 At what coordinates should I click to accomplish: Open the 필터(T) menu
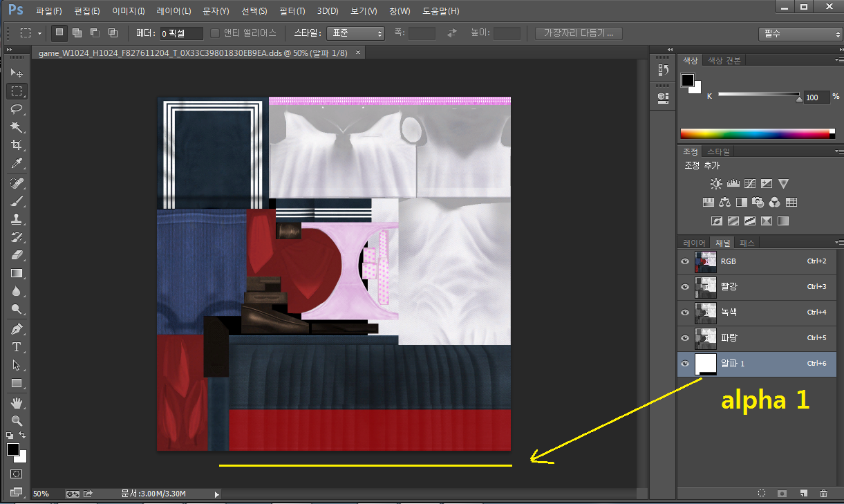point(291,11)
